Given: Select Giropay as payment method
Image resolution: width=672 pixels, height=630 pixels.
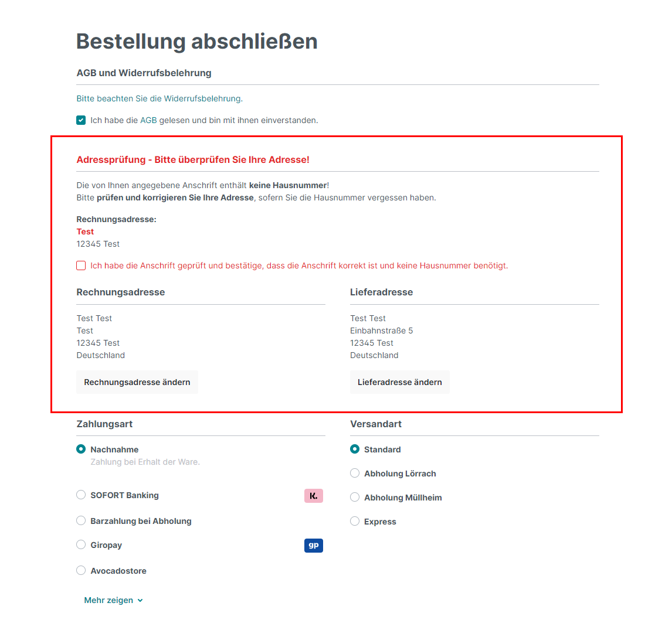Looking at the screenshot, I should (82, 545).
